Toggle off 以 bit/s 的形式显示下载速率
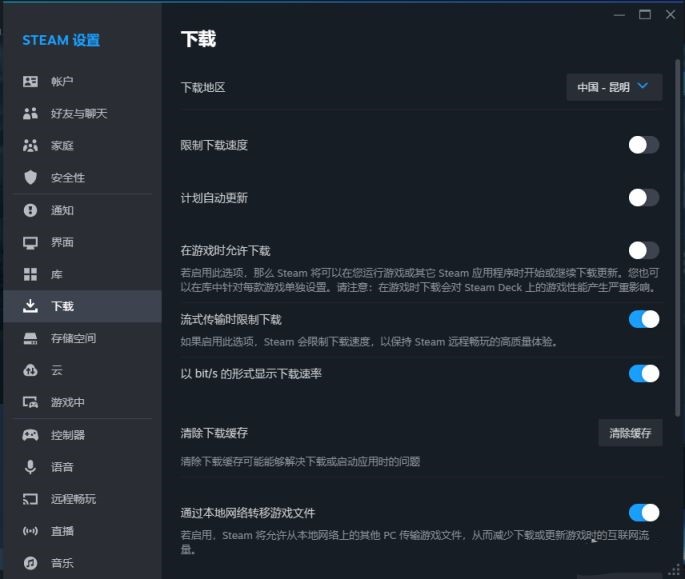Image resolution: width=685 pixels, height=579 pixels. point(644,374)
